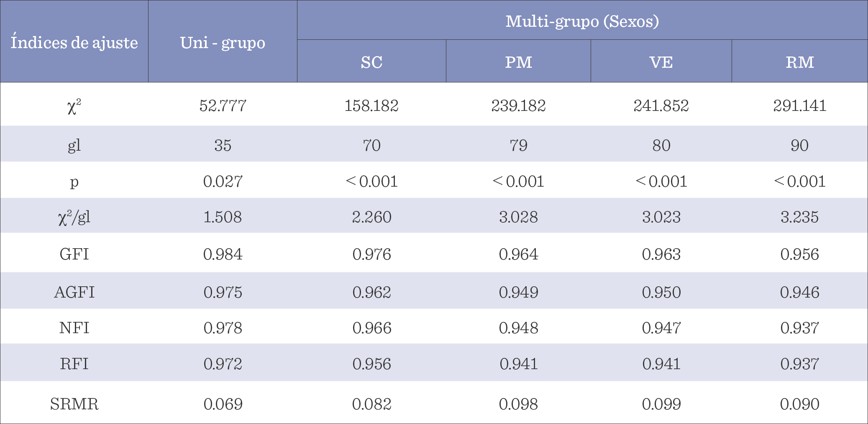Click the 0.964 GFI value under PM

[518, 254]
